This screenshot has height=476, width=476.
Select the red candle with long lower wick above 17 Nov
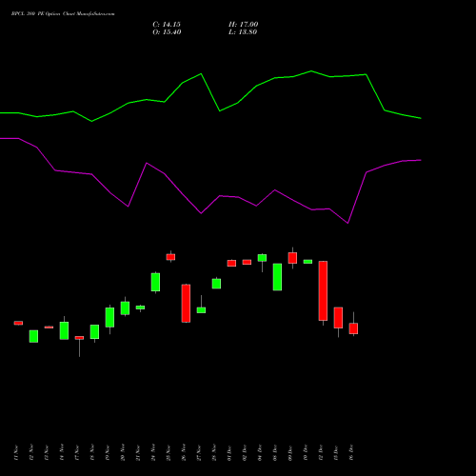[79, 338]
